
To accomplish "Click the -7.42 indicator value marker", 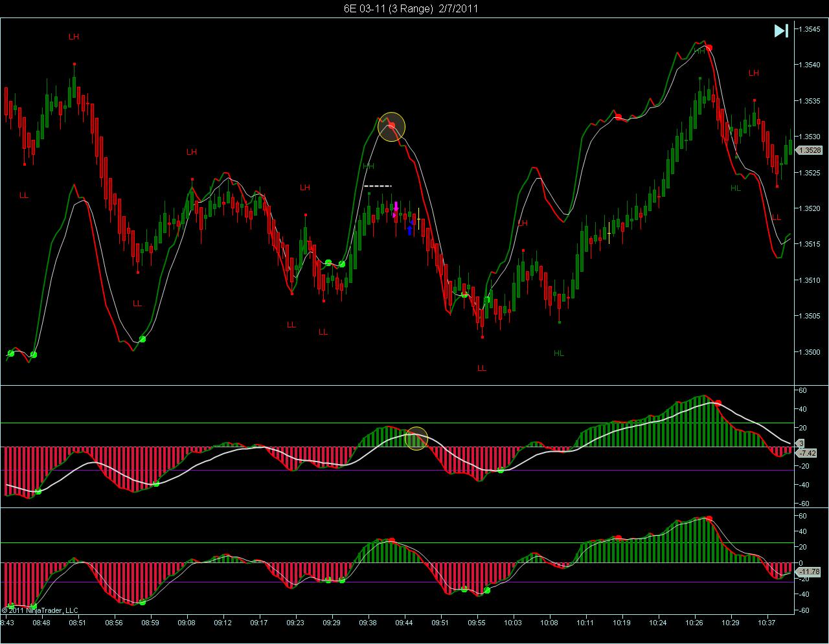I will click(808, 453).
